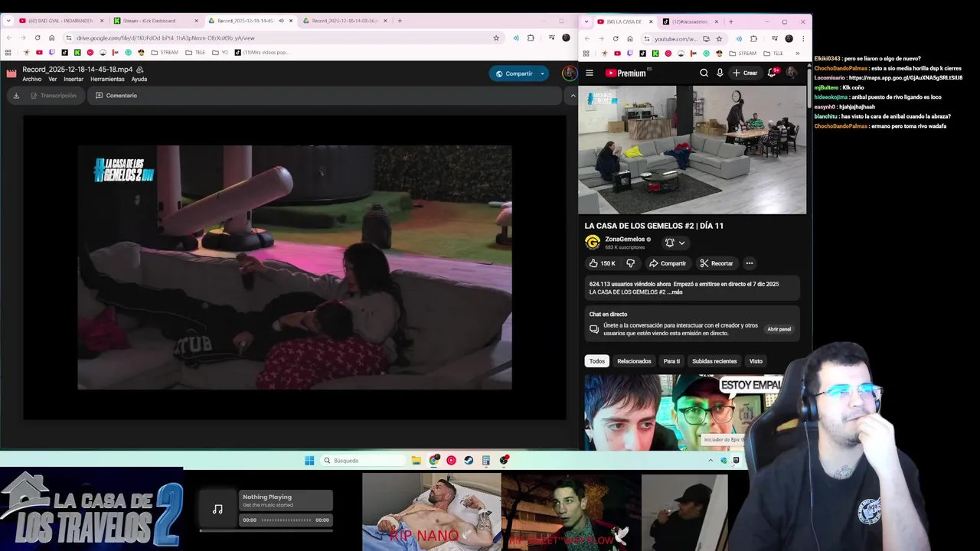This screenshot has width=980, height=551.
Task: Click the Drive account avatar
Action: 569,73
